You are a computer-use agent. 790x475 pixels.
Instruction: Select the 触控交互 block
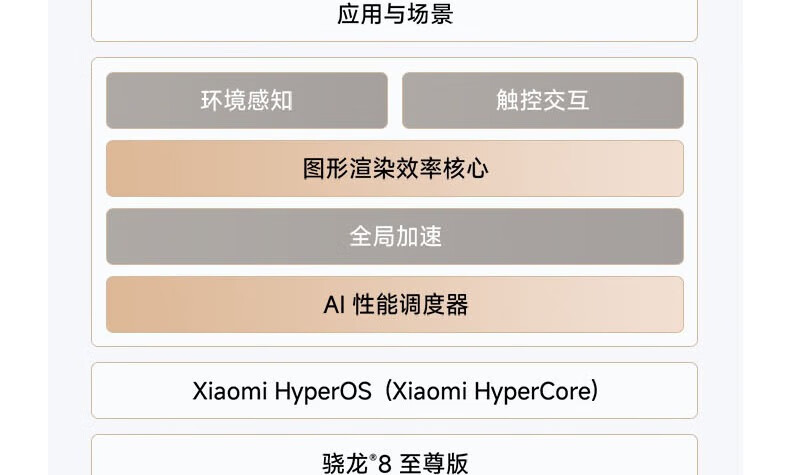[x=542, y=100]
